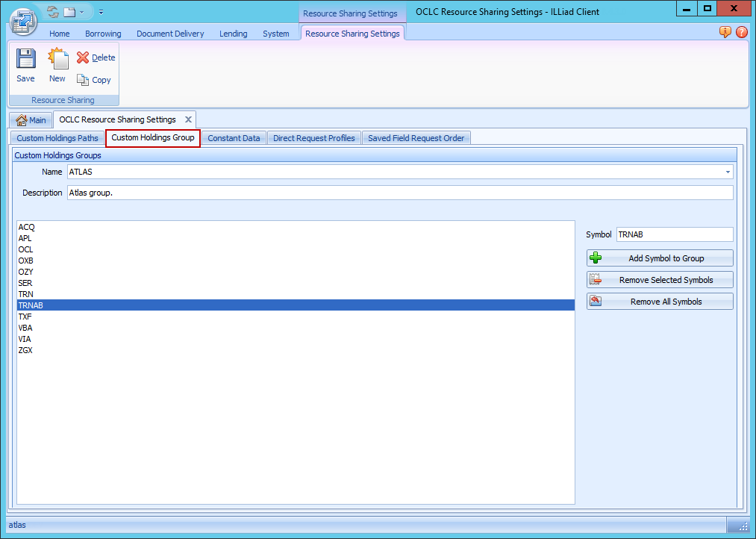The width and height of the screenshot is (756, 539).
Task: Open the Lending ribbon tab
Action: [233, 33]
